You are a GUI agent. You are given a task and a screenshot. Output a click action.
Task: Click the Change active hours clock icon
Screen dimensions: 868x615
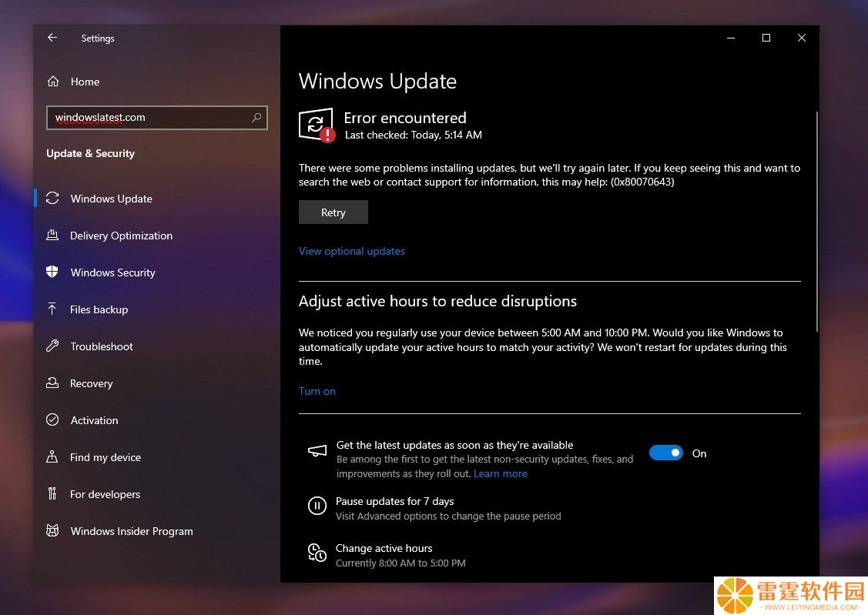point(317,553)
